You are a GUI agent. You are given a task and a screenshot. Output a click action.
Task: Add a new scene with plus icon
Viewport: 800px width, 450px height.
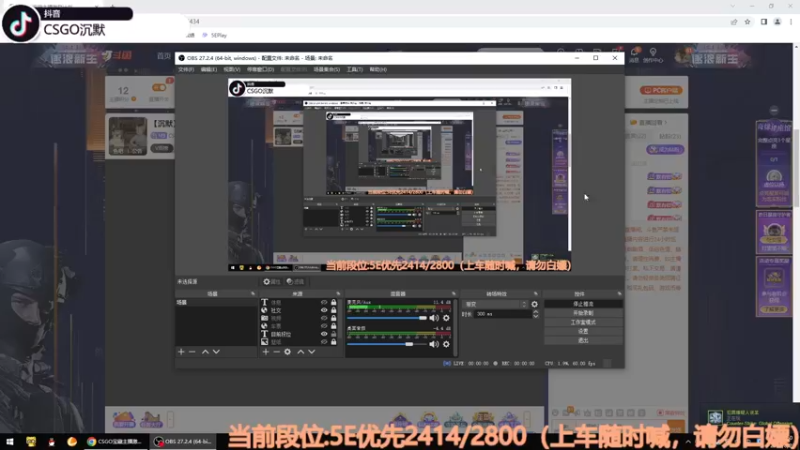tap(181, 352)
